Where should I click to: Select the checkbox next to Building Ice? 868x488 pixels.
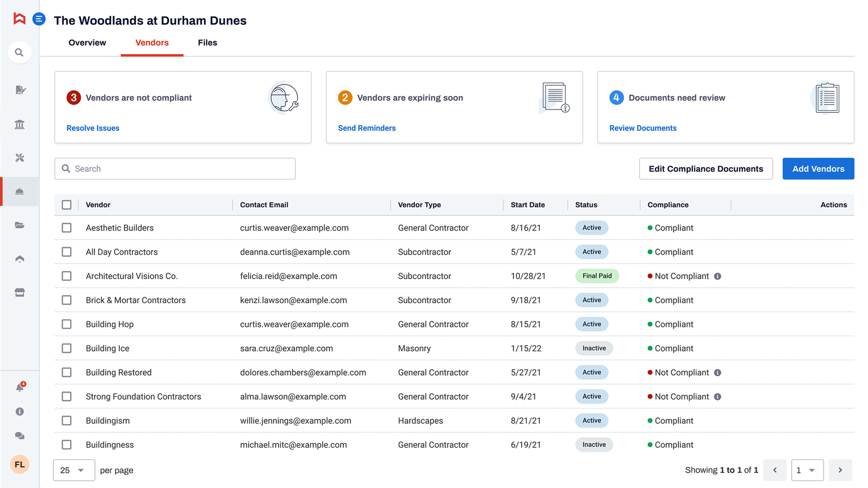coord(66,348)
